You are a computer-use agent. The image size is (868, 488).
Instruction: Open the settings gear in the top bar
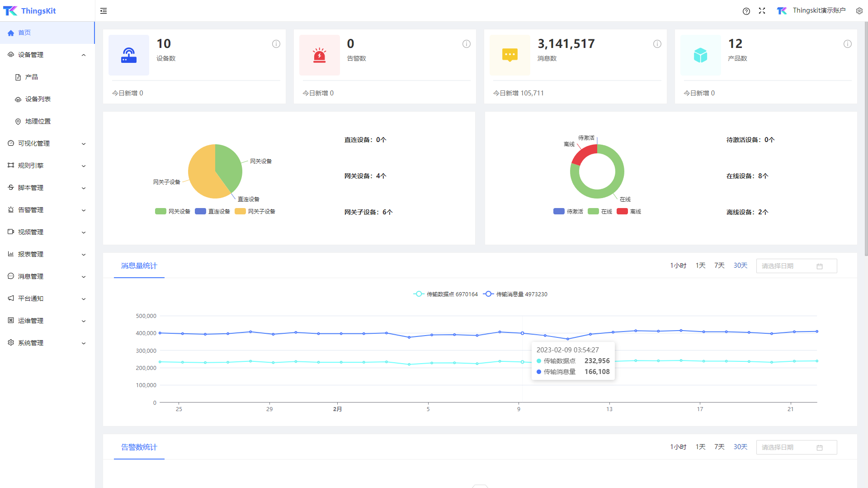pos(859,11)
